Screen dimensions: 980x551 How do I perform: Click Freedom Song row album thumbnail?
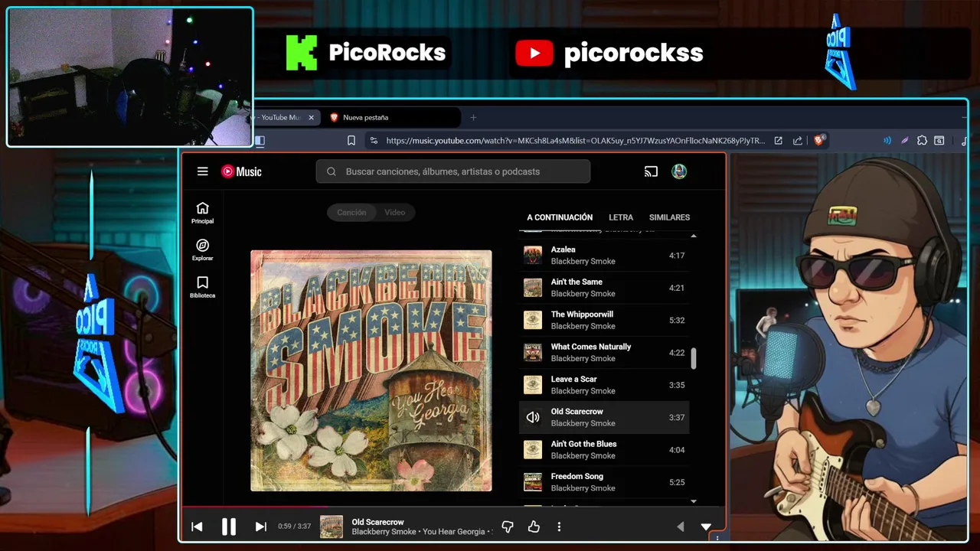(533, 482)
